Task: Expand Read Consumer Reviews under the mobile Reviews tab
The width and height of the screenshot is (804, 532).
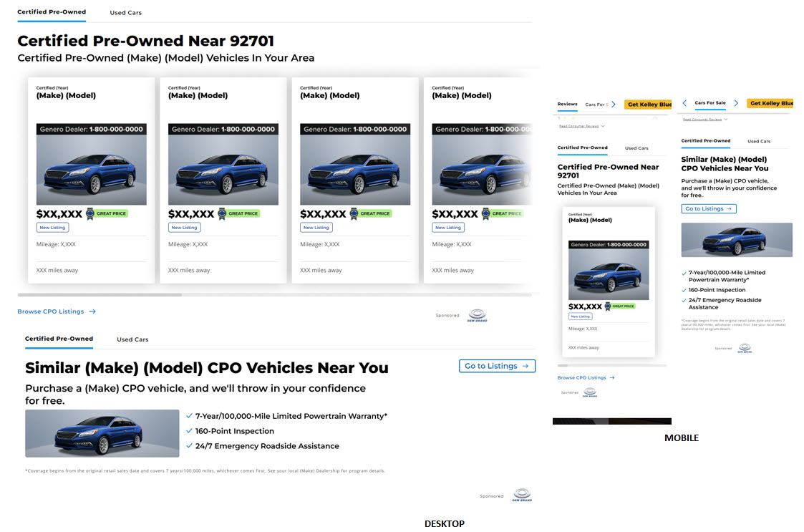Action: (x=581, y=126)
